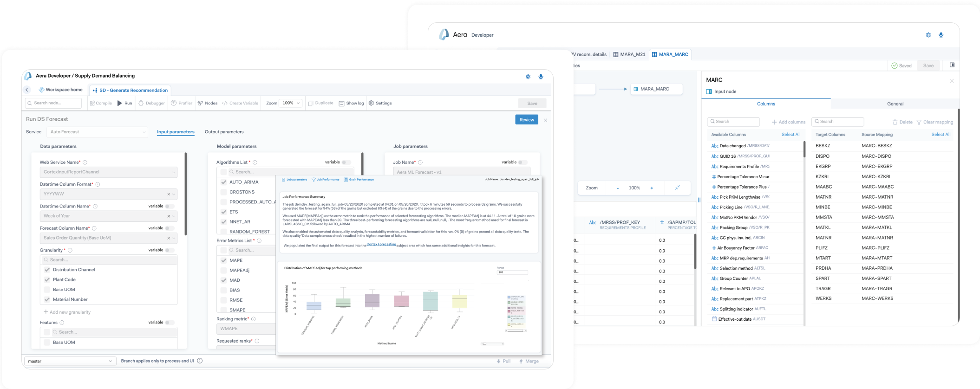Click the microphone icon in Supply Demand Balancing header
The image size is (980, 389).
tap(541, 77)
